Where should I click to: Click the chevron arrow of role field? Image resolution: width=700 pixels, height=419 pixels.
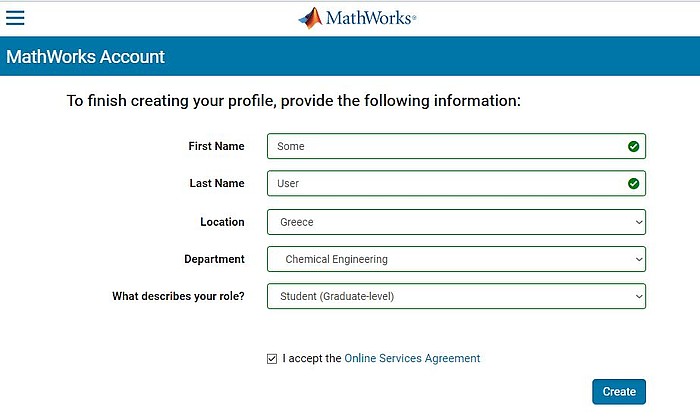coord(639,297)
